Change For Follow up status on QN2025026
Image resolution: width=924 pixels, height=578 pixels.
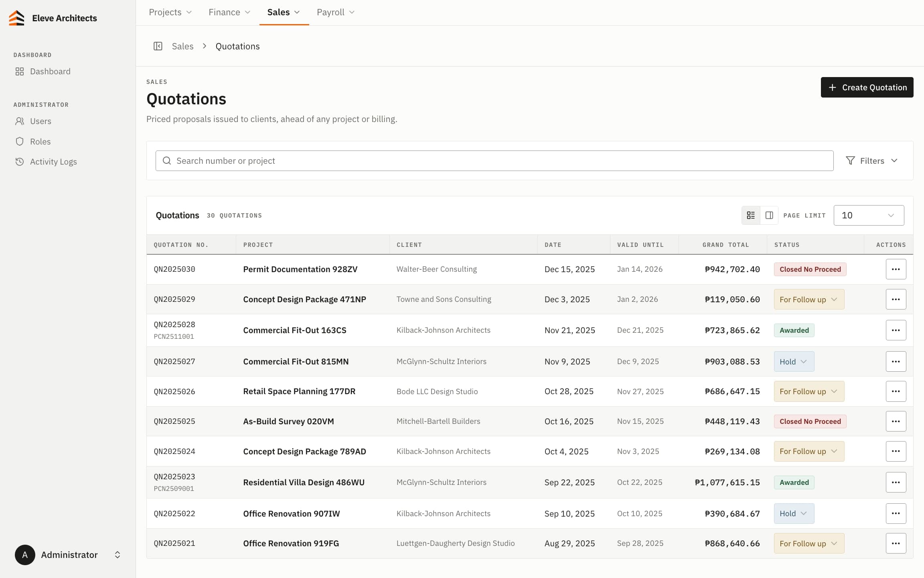tap(809, 391)
